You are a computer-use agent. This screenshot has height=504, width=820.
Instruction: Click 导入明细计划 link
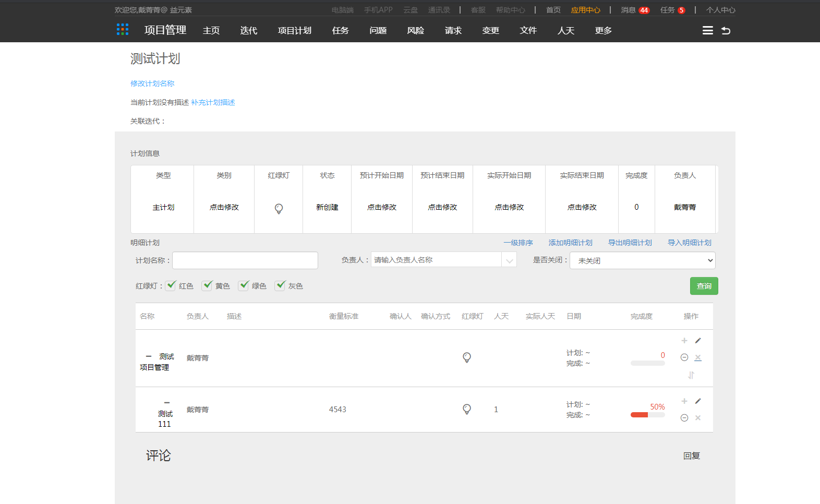click(689, 243)
